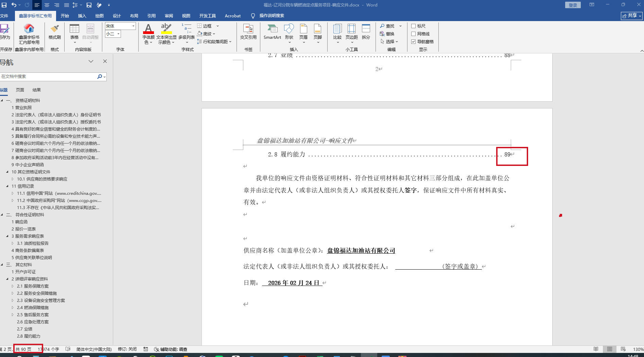Collapse the 一、资格证明材料 heading
This screenshot has height=357, width=644.
point(2,101)
